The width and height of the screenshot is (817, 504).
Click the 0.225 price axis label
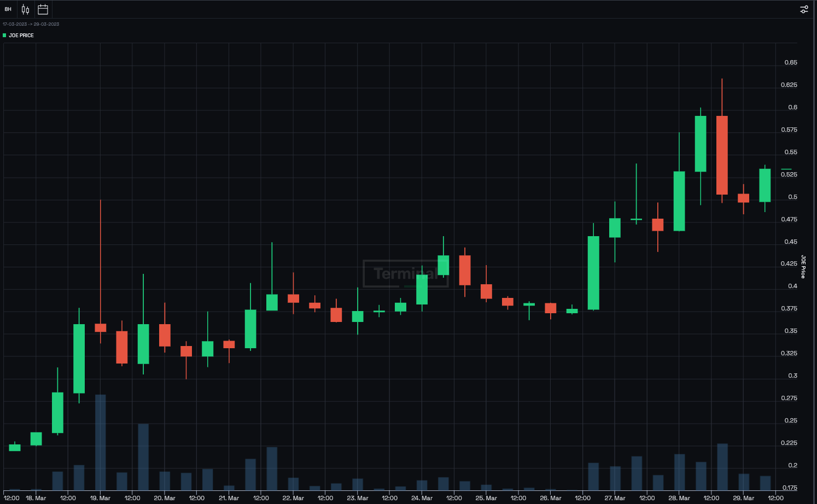[789, 443]
